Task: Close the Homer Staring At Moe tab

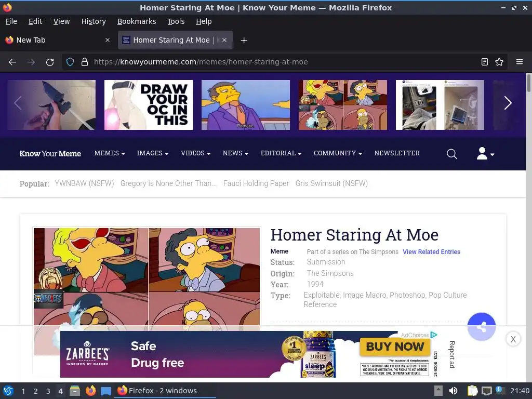Action: pyautogui.click(x=224, y=40)
